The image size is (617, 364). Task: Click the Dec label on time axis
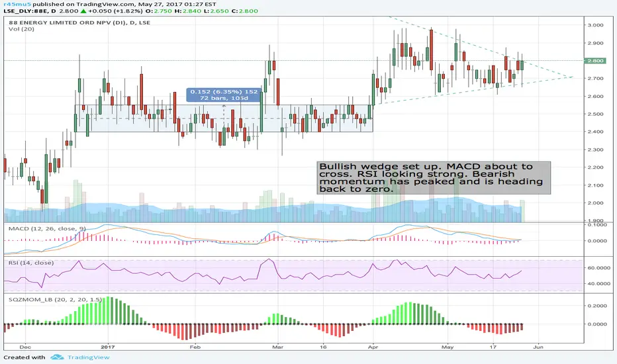[x=25, y=347]
